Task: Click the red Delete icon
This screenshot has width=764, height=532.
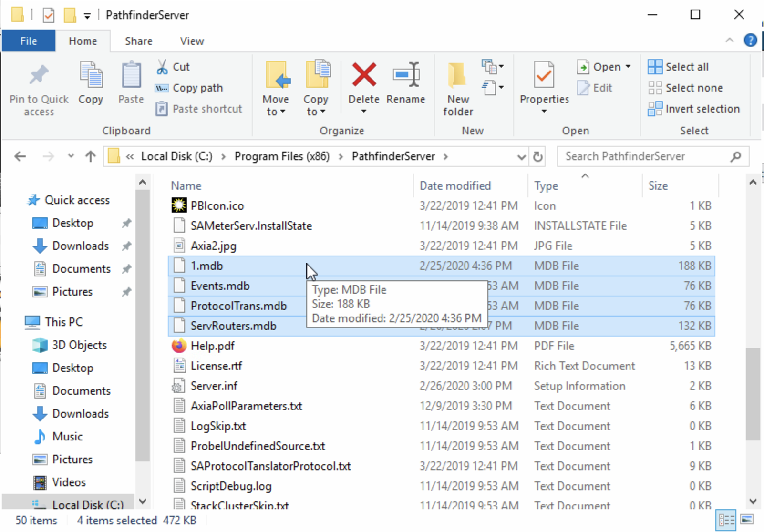Action: pyautogui.click(x=364, y=75)
